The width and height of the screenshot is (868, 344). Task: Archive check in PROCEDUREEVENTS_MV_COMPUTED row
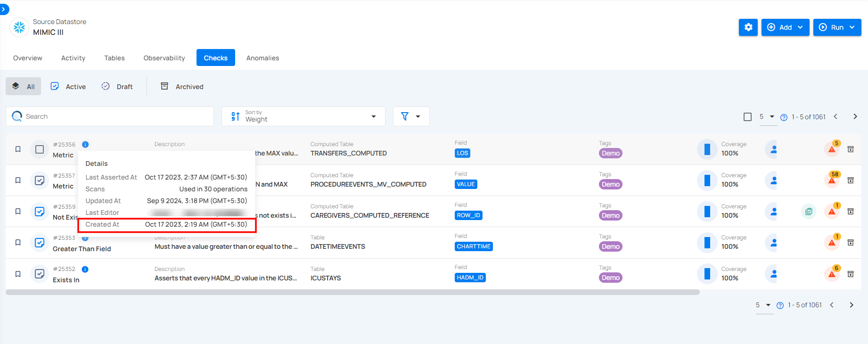point(851,180)
